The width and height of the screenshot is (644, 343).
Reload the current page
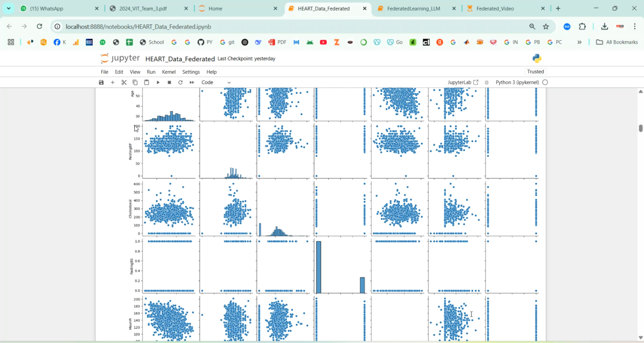[39, 27]
